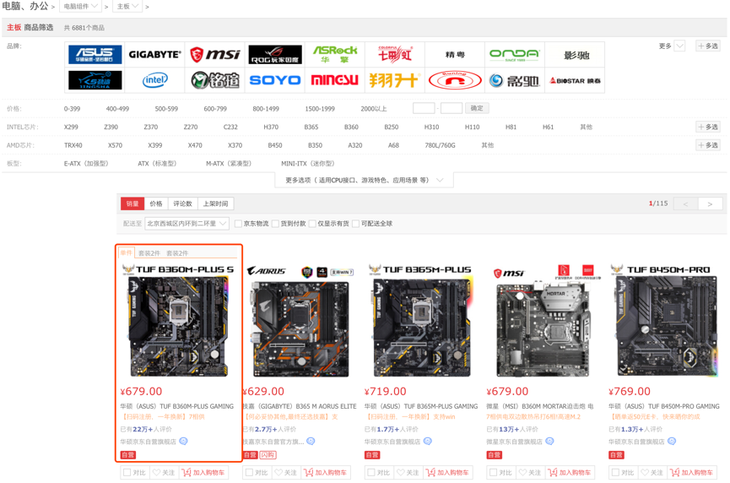Select the 翔升 brand logo

[395, 80]
